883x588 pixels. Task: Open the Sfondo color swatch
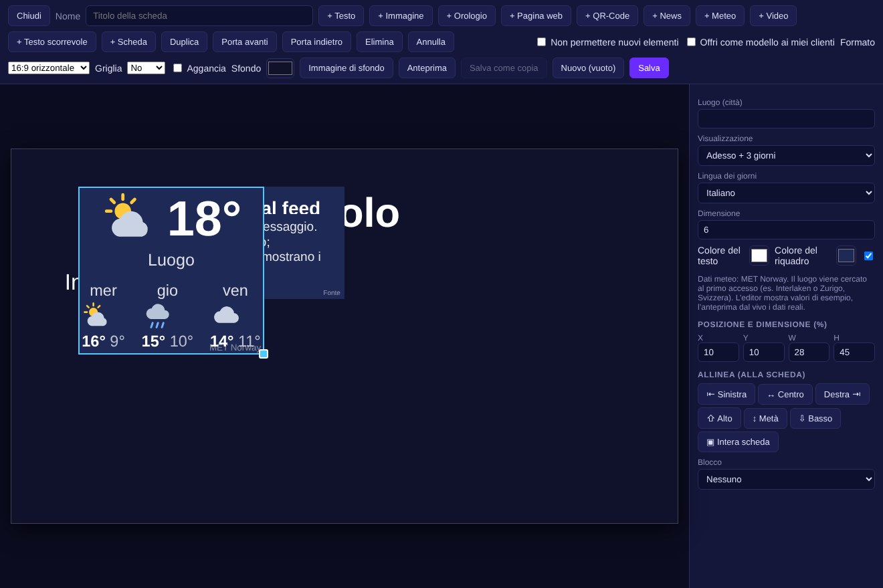point(280,68)
